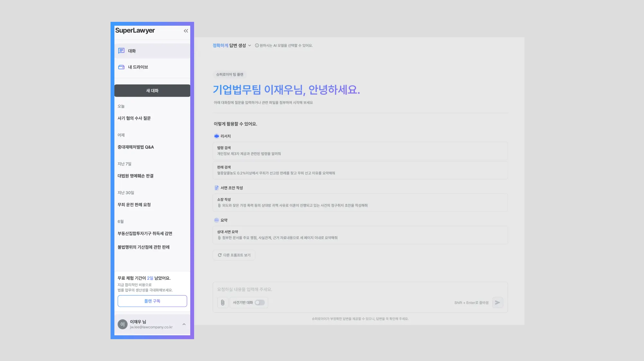Click the send arrow icon
The image size is (644, 361).
[x=497, y=303]
